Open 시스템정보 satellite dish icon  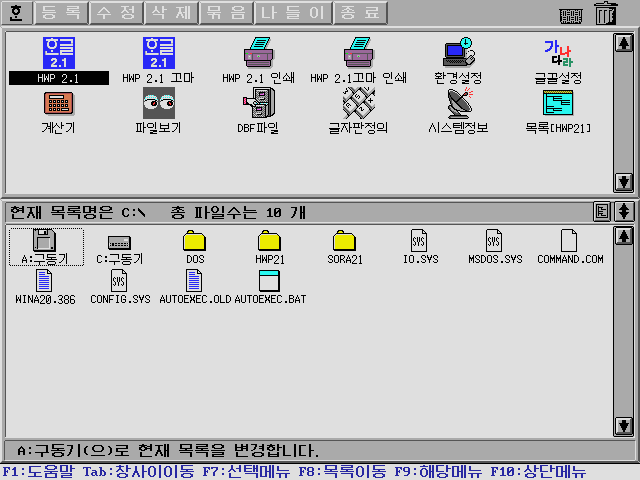click(458, 103)
